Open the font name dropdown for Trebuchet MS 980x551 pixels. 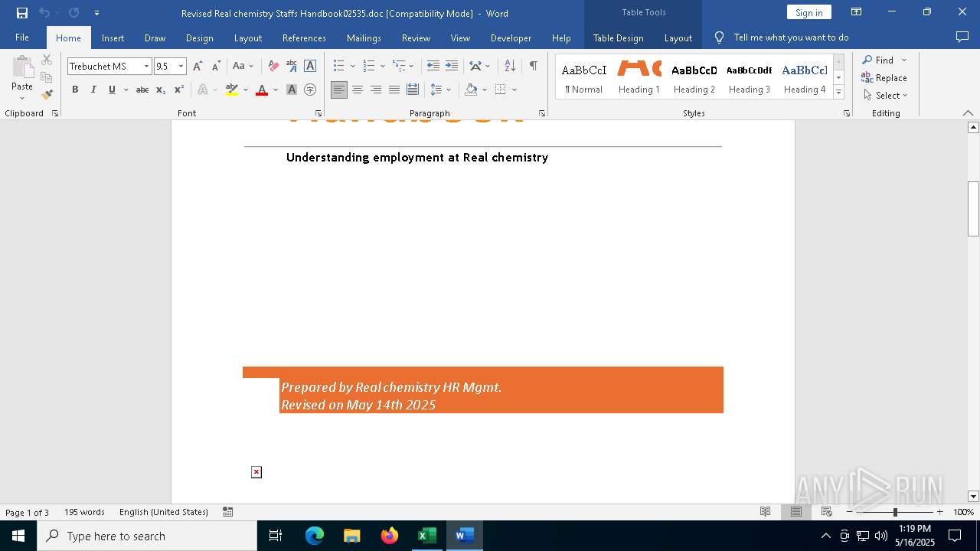pos(146,66)
